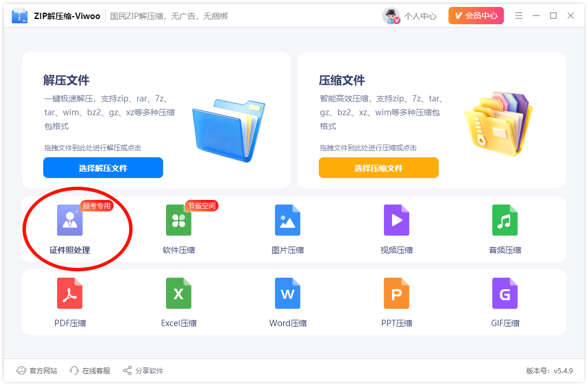Image resolution: width=588 pixels, height=386 pixels.
Task: Click 选择压缩文件 button
Action: [x=379, y=168]
